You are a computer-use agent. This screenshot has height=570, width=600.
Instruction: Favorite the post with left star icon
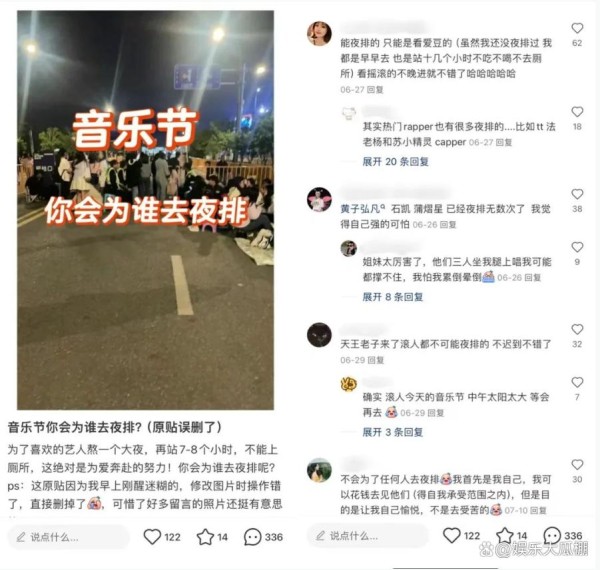[205, 537]
